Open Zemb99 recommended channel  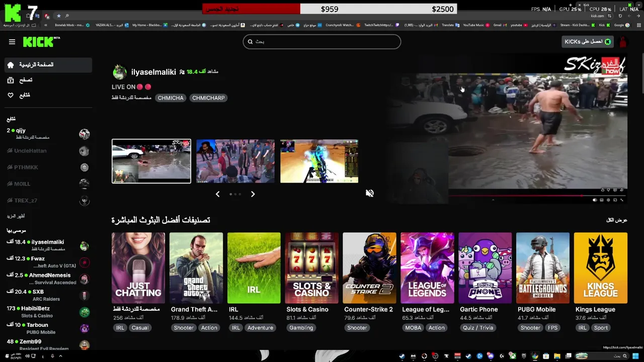pos(48,344)
